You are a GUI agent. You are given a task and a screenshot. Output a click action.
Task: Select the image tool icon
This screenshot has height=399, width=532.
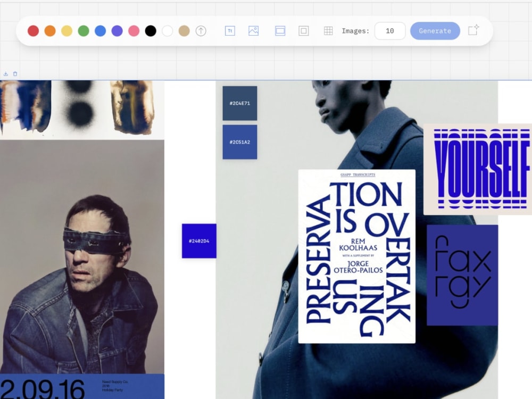tap(253, 31)
